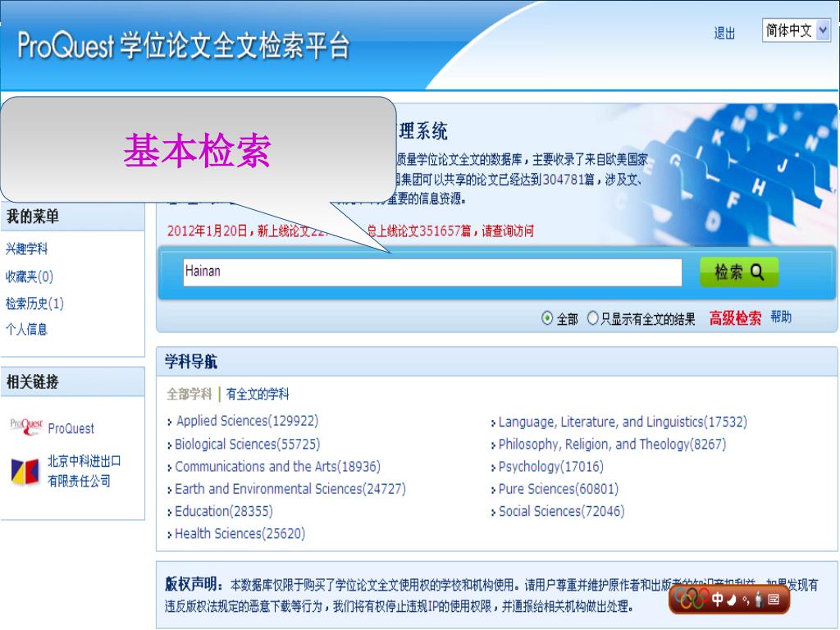Click the 退出 logout link

click(x=724, y=33)
